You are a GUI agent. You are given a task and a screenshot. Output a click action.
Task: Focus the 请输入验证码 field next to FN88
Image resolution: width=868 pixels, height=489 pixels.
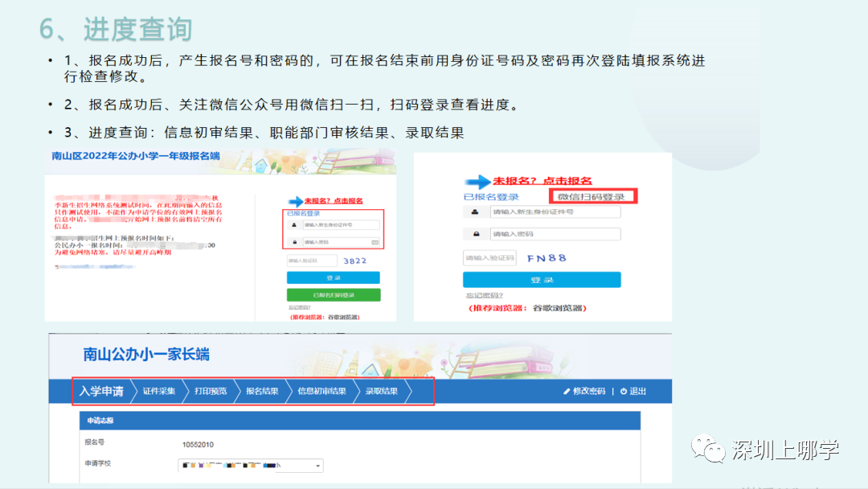click(x=490, y=257)
